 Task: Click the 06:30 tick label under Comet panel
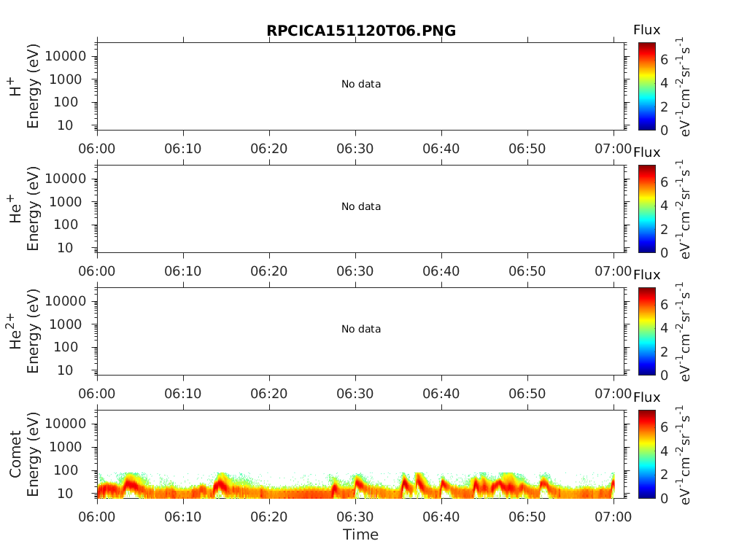tap(355, 517)
